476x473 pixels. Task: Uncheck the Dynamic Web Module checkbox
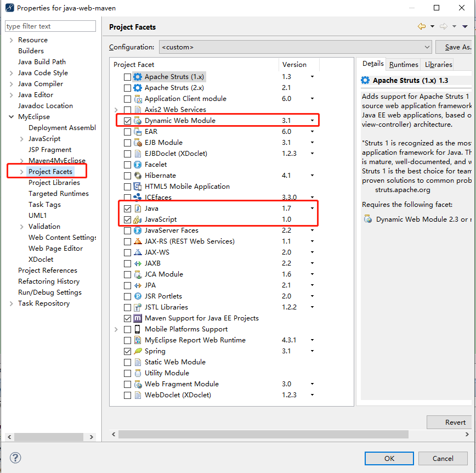point(127,121)
